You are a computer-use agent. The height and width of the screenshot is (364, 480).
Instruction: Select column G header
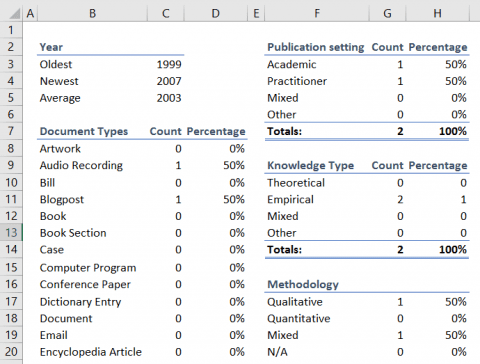click(387, 14)
